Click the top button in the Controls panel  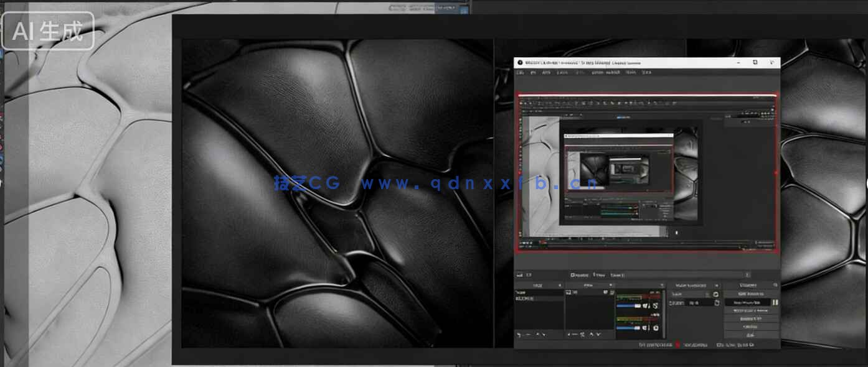(750, 294)
